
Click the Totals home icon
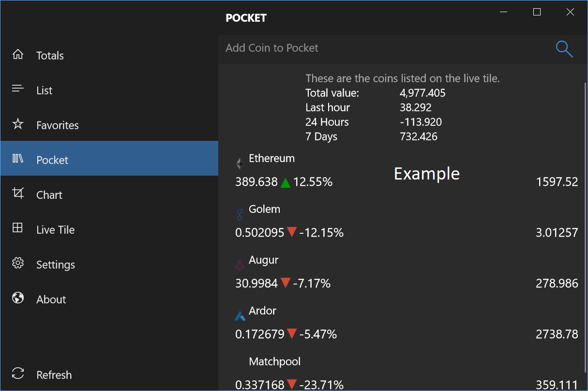tap(18, 55)
